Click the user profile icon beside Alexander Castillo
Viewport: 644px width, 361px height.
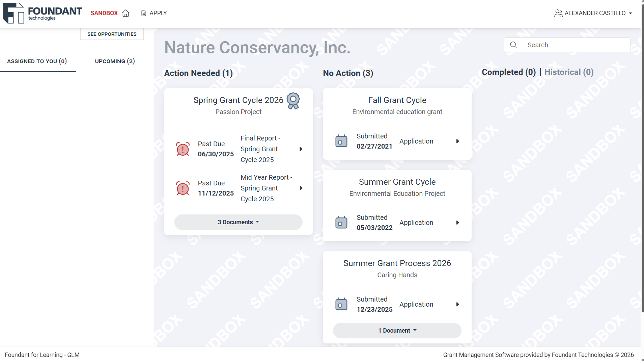558,13
